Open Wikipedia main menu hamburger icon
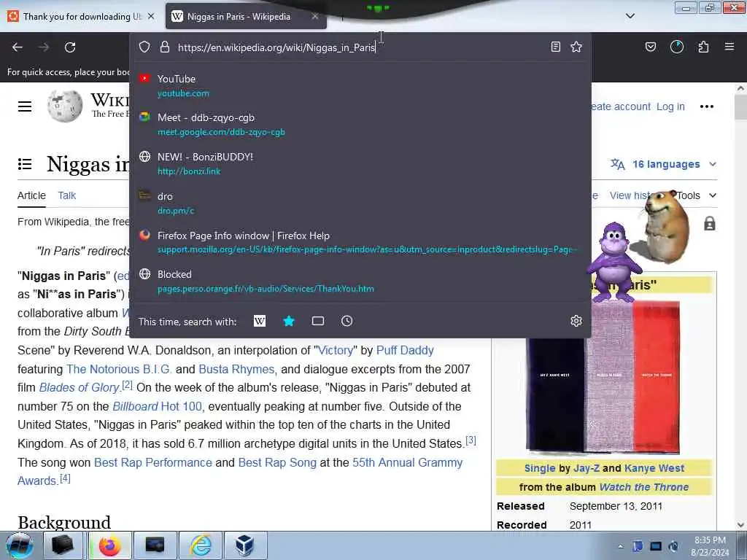This screenshot has width=747, height=560. click(x=25, y=106)
